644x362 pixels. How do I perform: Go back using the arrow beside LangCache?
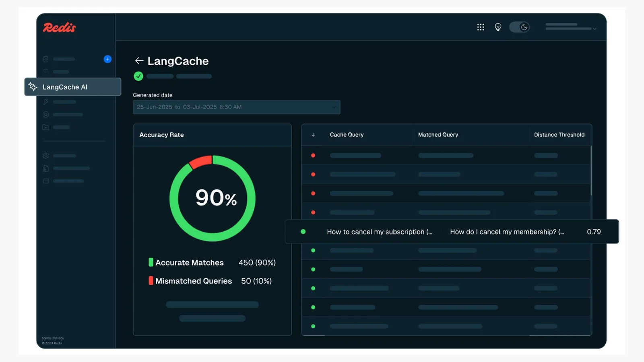[x=139, y=61]
